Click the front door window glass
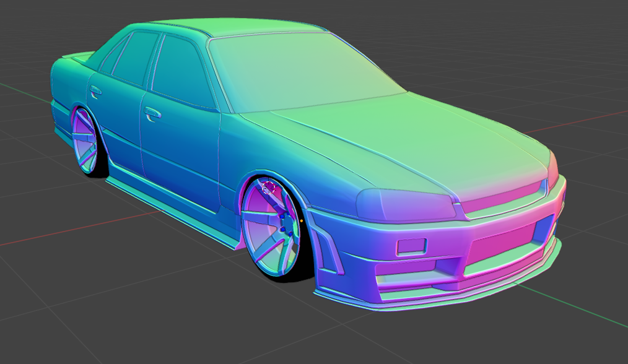This screenshot has width=628, height=364. 182,72
